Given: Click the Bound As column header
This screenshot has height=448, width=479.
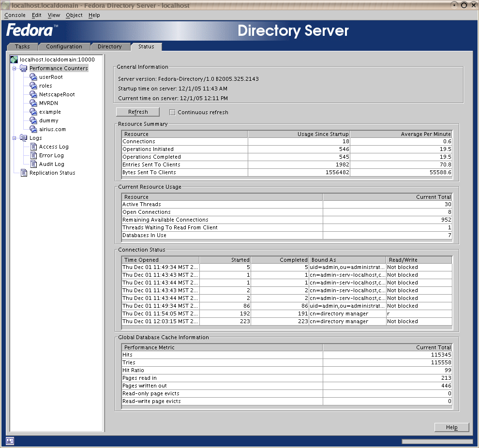Looking at the screenshot, I should coord(347,260).
